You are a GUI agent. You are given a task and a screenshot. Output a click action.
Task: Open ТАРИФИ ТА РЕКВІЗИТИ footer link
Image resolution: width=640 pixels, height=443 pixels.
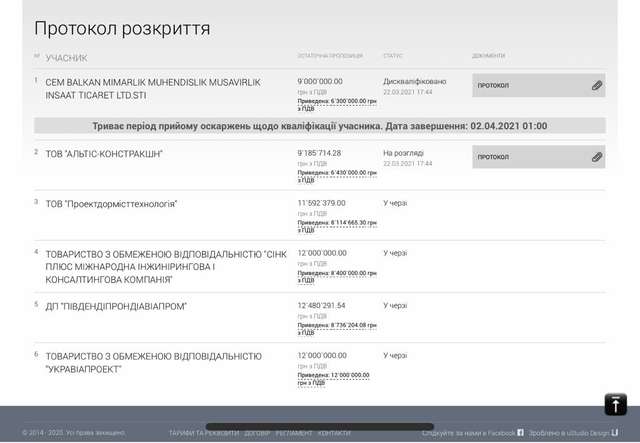203,433
